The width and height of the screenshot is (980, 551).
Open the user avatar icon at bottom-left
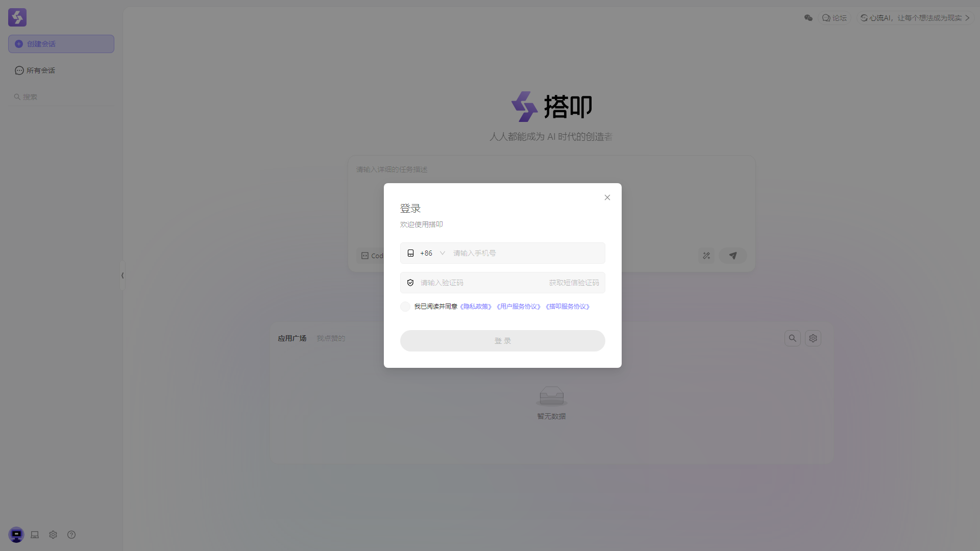pyautogui.click(x=16, y=534)
